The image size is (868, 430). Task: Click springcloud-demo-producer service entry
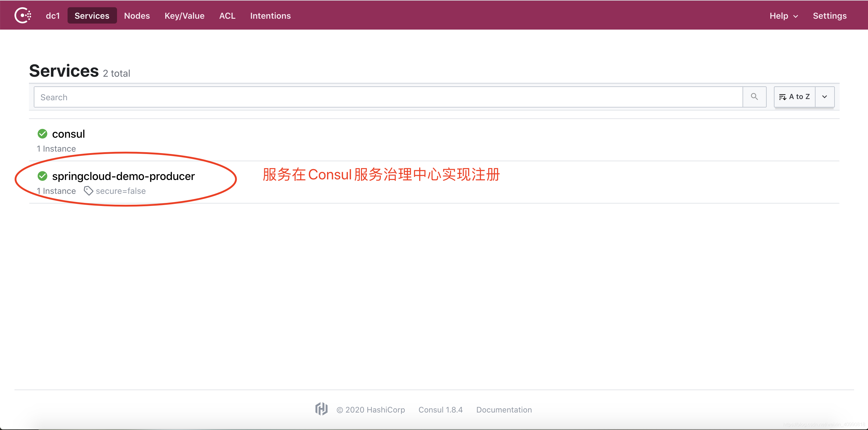coord(123,176)
